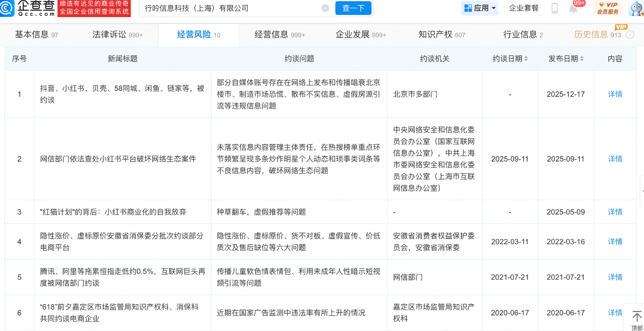Click title 腾讯、阿里等拖累恒指
The height and width of the screenshot is (331, 644).
pos(122,277)
